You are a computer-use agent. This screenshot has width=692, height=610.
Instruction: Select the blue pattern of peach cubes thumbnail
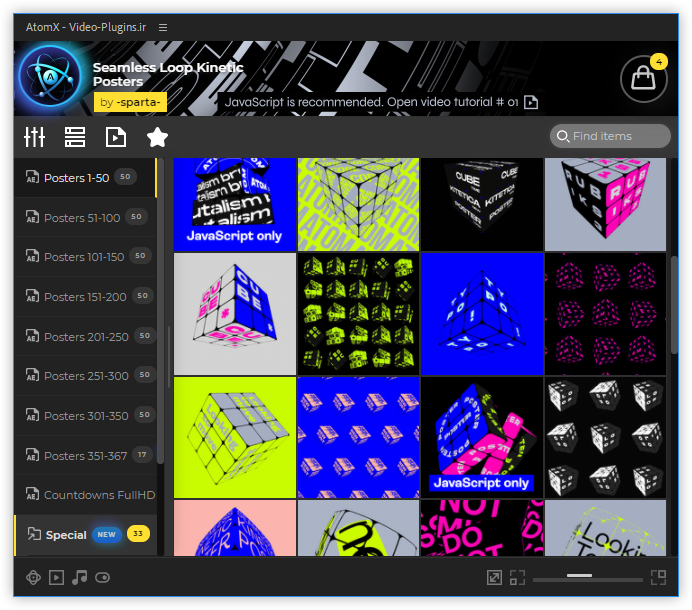point(358,437)
